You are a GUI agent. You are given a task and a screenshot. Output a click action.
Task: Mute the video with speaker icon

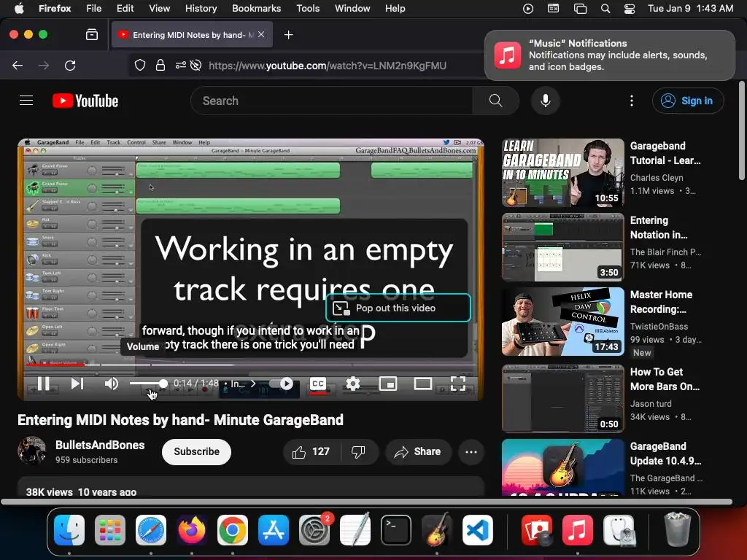pyautogui.click(x=111, y=384)
